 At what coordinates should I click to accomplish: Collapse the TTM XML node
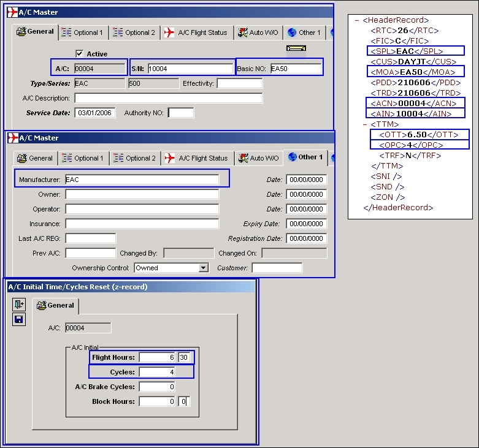point(365,124)
